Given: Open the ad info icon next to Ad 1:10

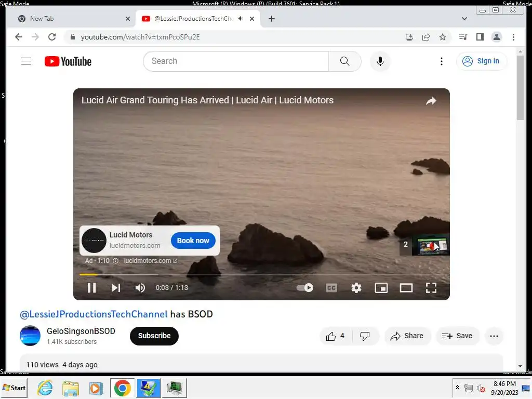Looking at the screenshot, I should pyautogui.click(x=115, y=261).
